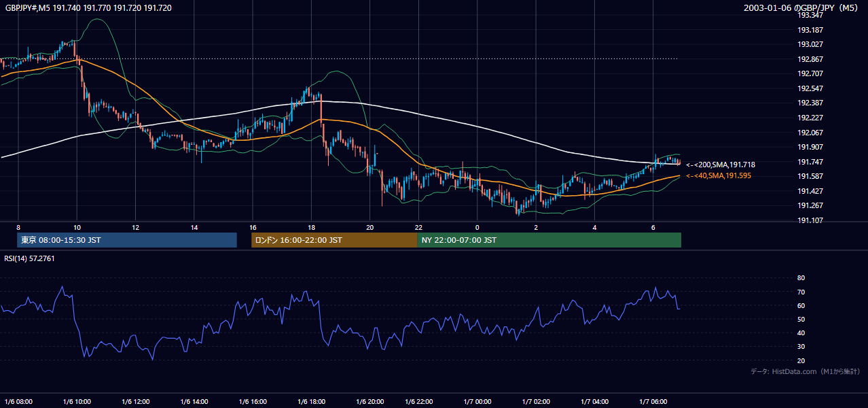Click the 1/6 14:00 bottom time label
Screen dimensions: 868x408
[194, 401]
